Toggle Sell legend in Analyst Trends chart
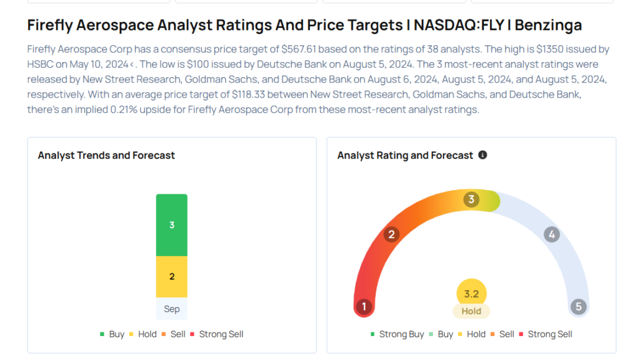 tap(173, 334)
